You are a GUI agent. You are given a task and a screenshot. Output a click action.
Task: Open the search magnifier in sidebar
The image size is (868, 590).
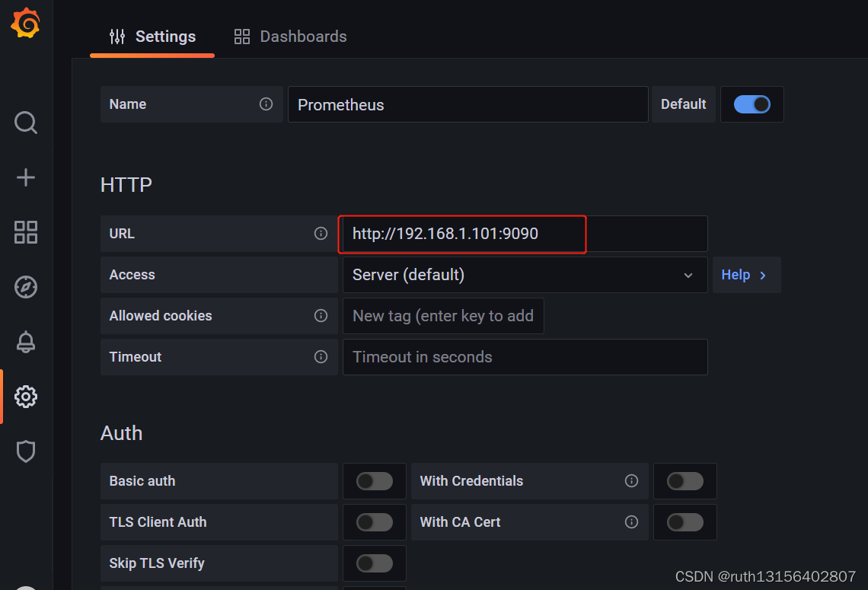click(25, 123)
